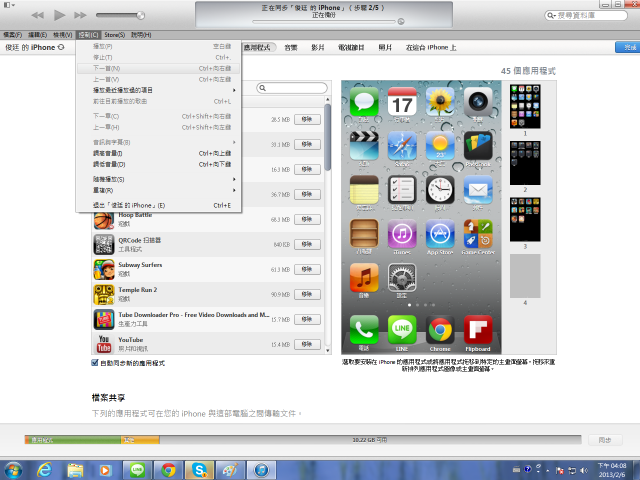Click the eject icon beside iPhone name
The height and width of the screenshot is (480, 640).
(61, 47)
